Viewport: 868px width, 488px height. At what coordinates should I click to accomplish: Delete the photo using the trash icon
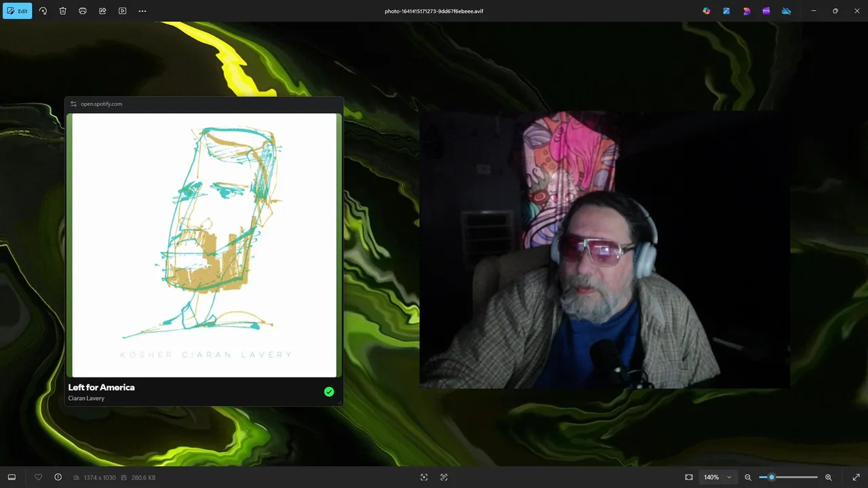click(62, 11)
